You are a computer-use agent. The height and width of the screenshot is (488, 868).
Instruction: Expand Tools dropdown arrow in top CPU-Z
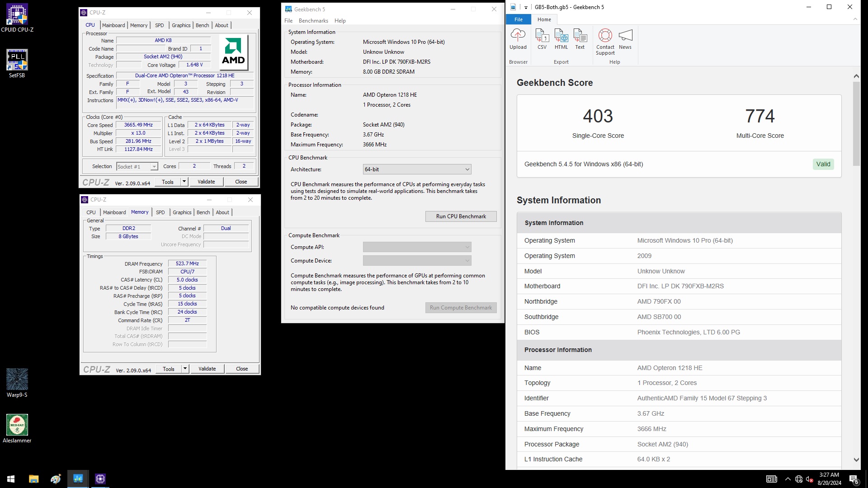coord(184,182)
